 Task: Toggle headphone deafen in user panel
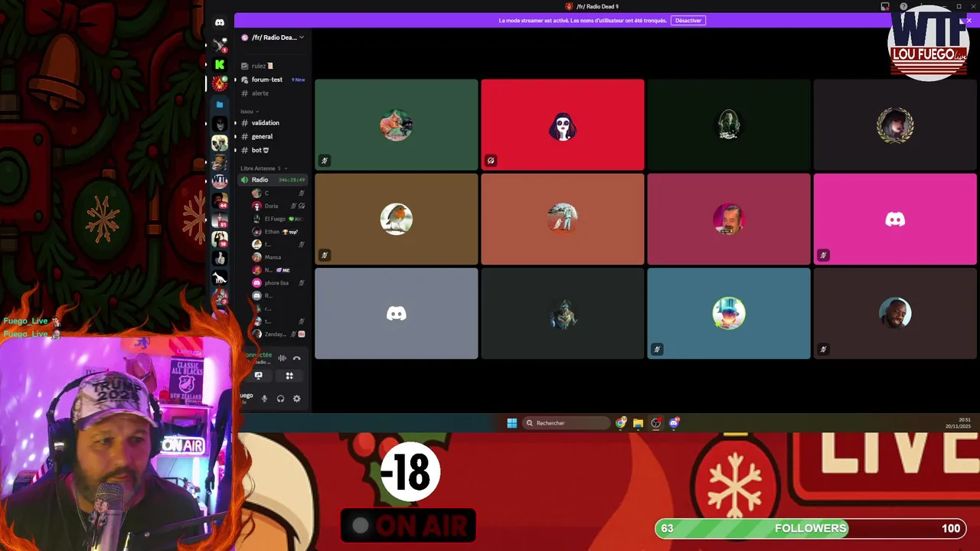pyautogui.click(x=280, y=399)
